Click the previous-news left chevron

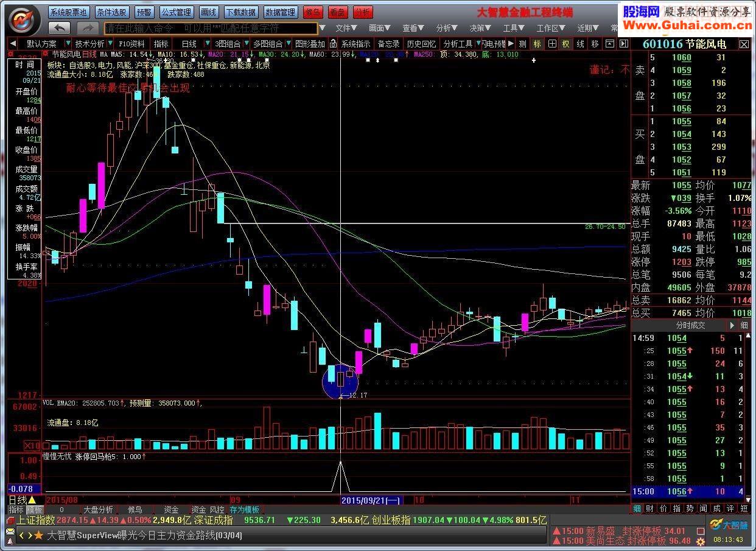coord(21,536)
